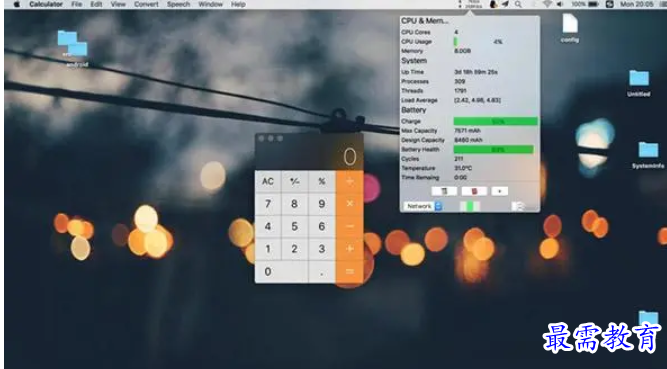Click the square icon left of the clock

click(610, 4)
